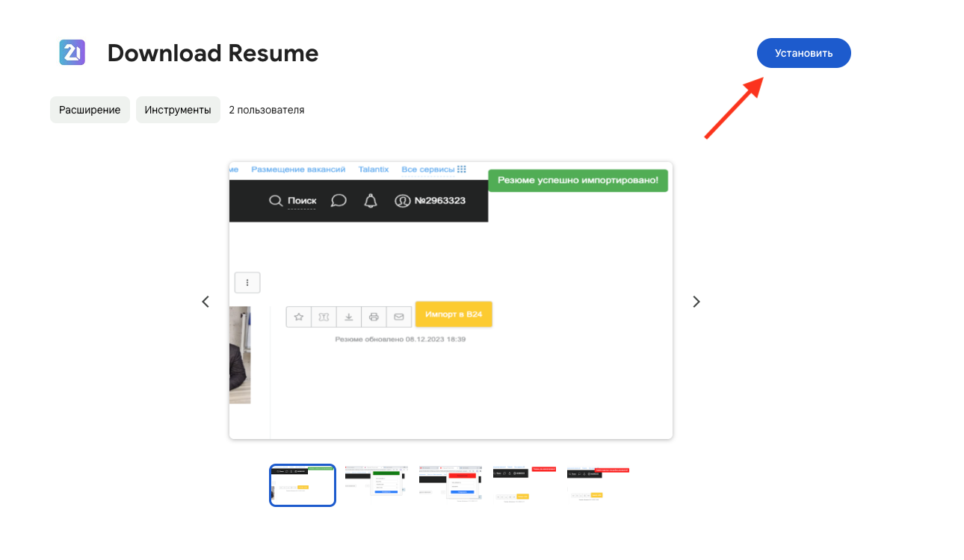Click the large screenshot preview image
This screenshot has width=964, height=560.
(x=451, y=300)
